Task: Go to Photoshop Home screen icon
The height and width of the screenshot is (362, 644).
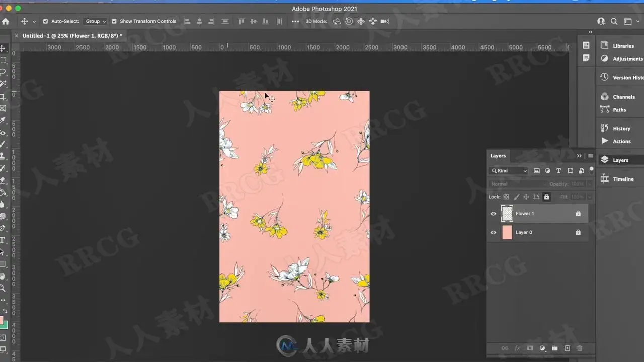Action: tap(6, 21)
